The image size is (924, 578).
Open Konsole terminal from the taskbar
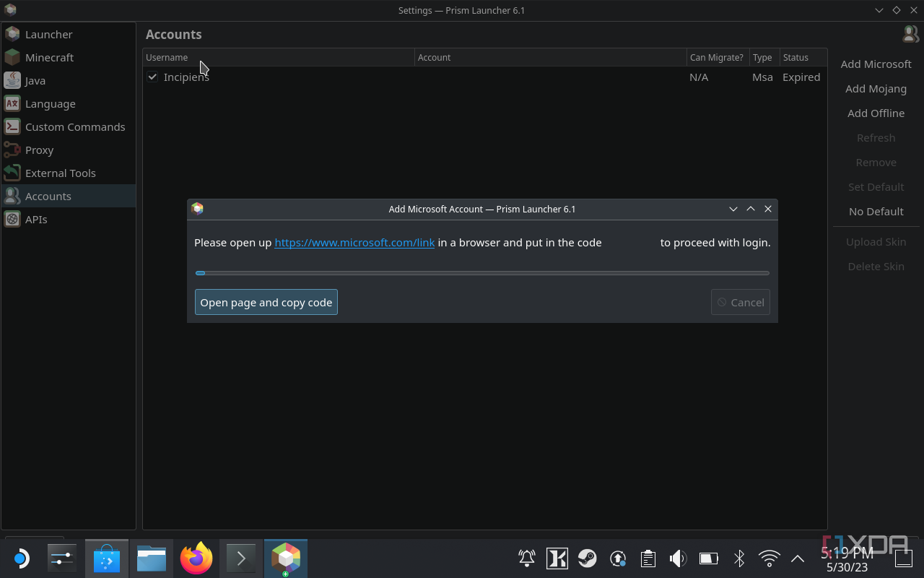pos(241,558)
